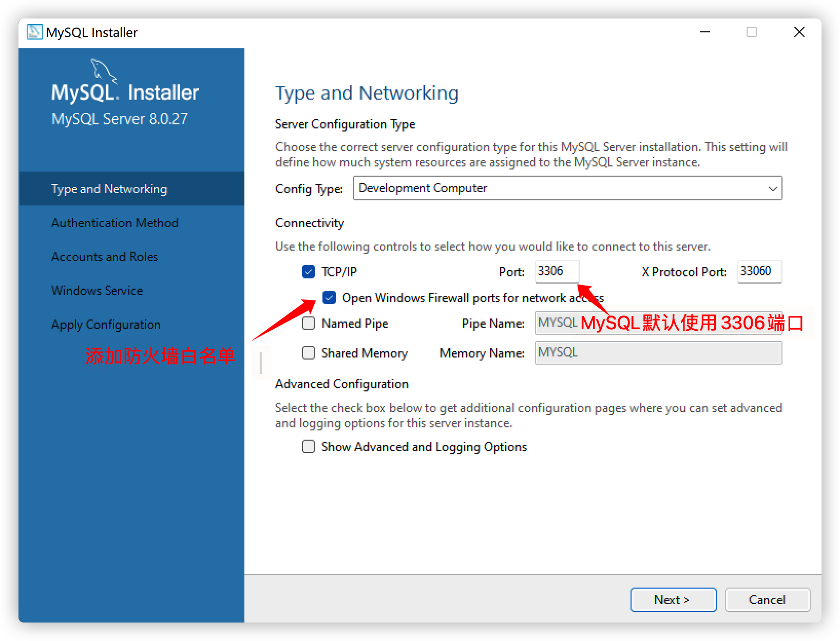Click the Next button
The width and height of the screenshot is (840, 641).
[x=673, y=599]
